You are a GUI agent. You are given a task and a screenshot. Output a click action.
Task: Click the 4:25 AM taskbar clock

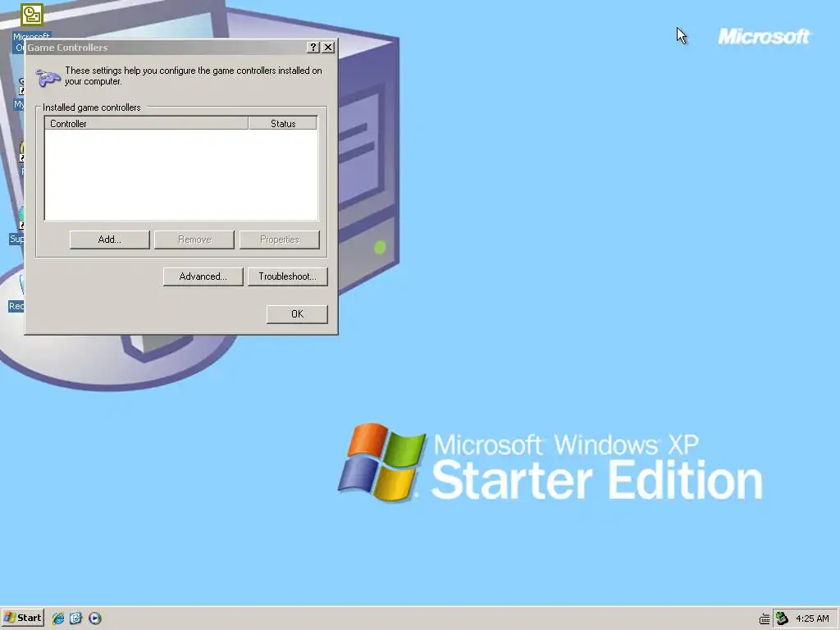click(x=812, y=619)
